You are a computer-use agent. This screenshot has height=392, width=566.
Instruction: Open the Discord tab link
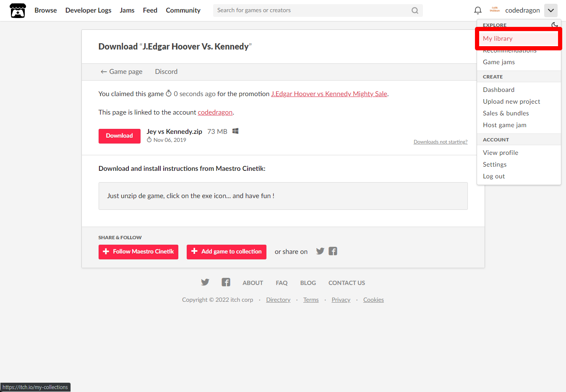coord(166,72)
